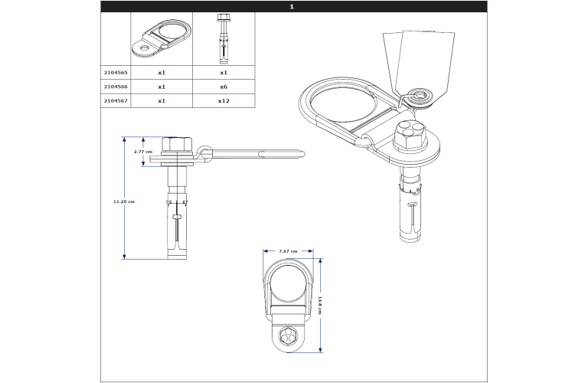588x383 pixels.
Task: Select the 11.20 cm dimension label
Action: [124, 201]
